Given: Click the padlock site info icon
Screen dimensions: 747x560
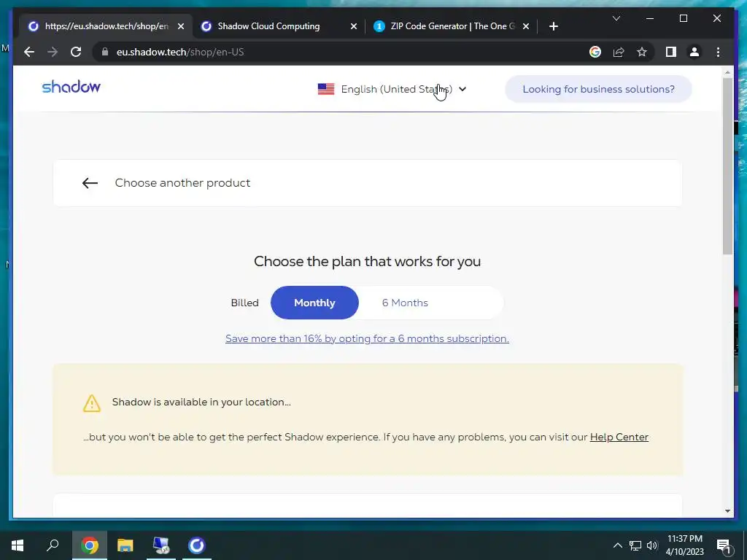Looking at the screenshot, I should [105, 52].
